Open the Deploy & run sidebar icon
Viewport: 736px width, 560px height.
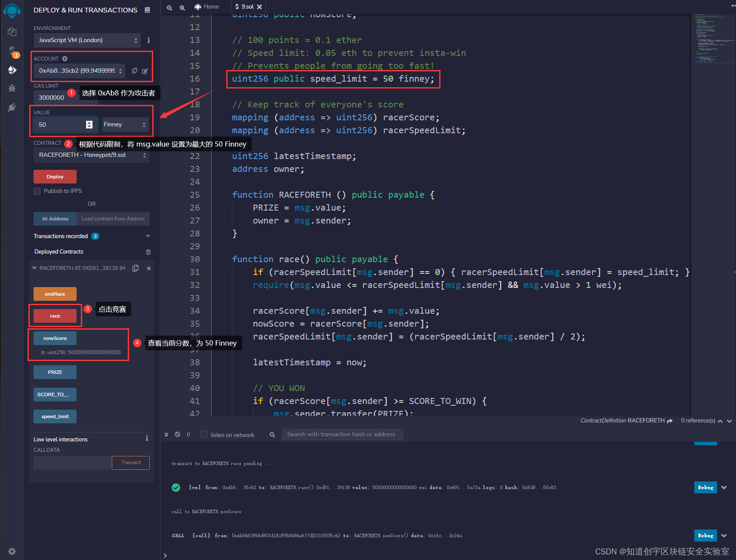(x=12, y=70)
